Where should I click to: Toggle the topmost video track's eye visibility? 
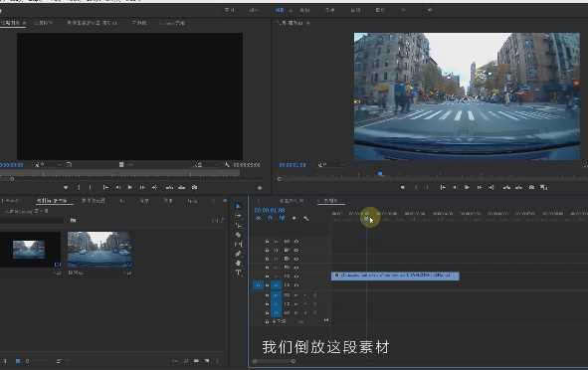coord(296,242)
